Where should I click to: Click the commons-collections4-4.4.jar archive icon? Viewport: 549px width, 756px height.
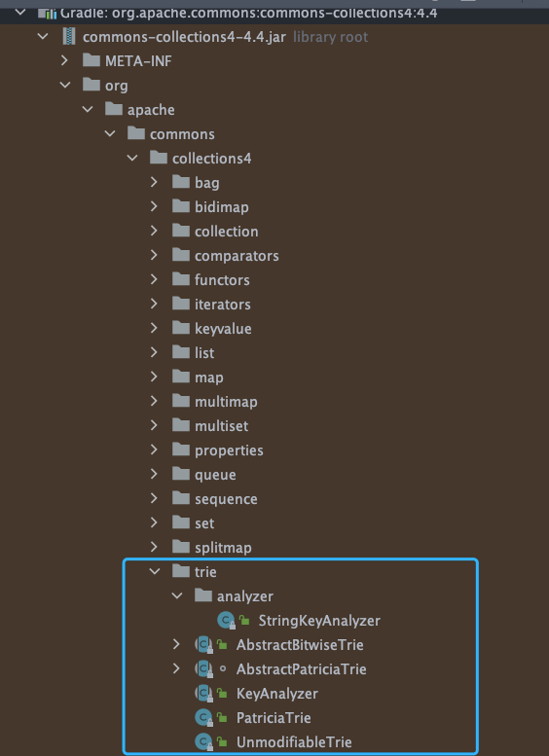point(69,37)
